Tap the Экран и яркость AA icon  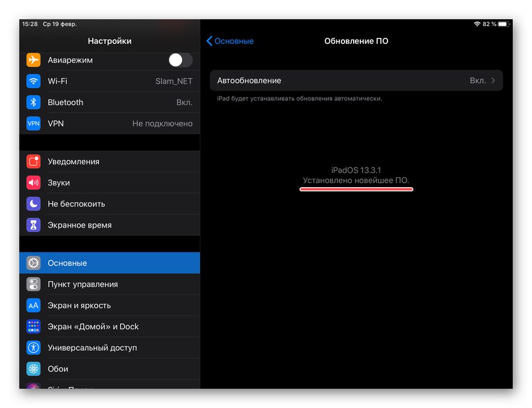tap(33, 306)
